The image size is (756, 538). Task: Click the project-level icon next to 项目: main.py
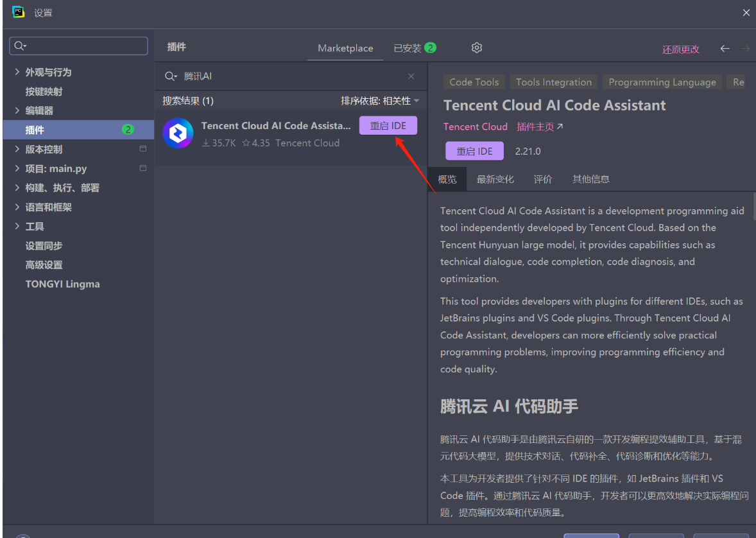142,168
